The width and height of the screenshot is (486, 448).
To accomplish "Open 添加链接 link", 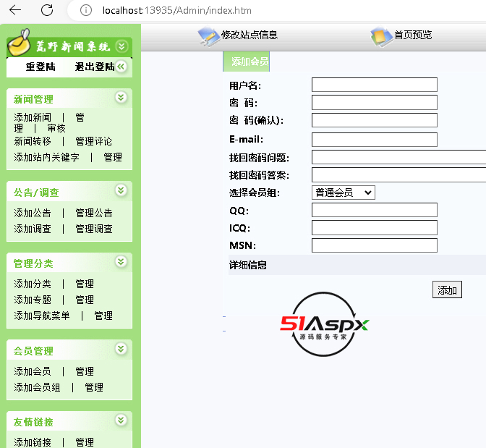I will [33, 442].
